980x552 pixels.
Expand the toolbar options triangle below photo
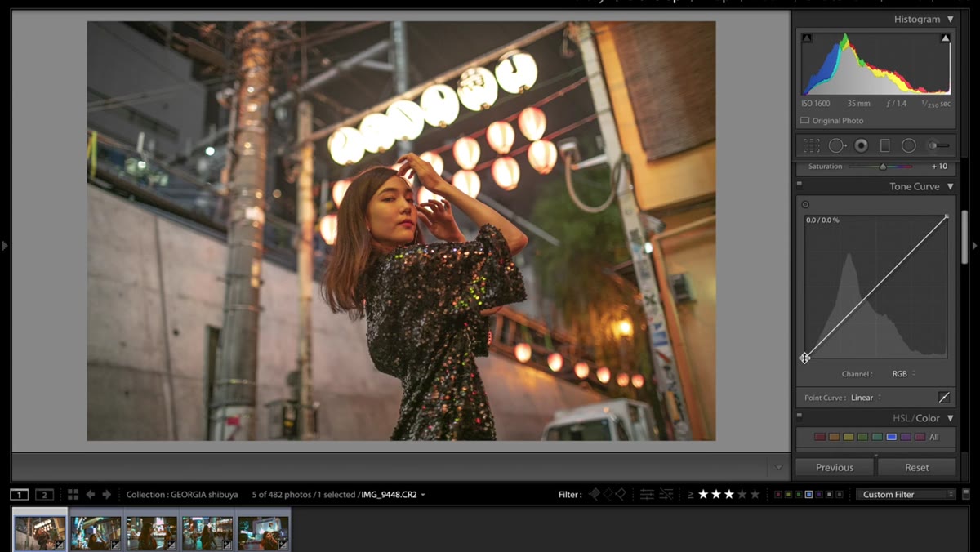point(778,468)
